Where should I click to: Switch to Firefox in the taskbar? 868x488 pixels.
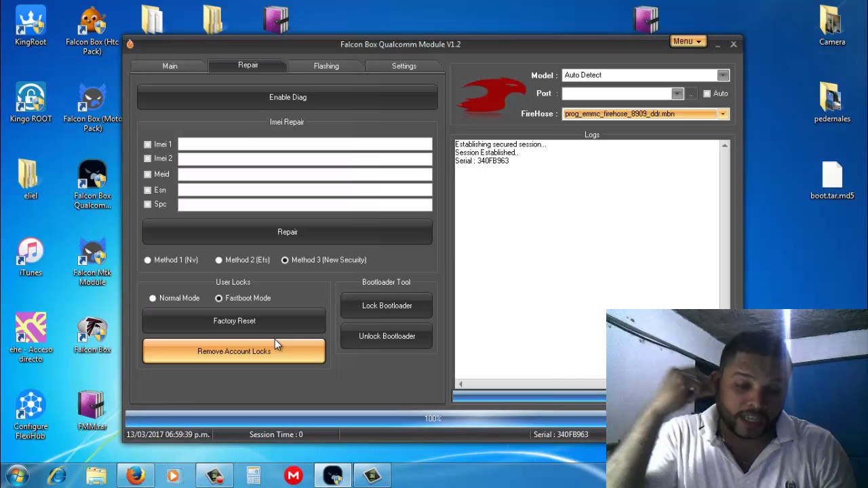click(136, 476)
